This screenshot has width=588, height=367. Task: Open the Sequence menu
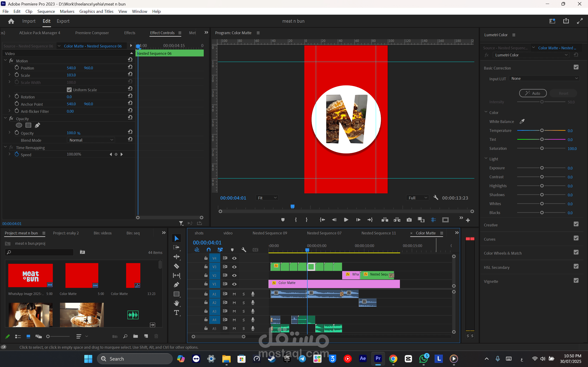coord(46,11)
